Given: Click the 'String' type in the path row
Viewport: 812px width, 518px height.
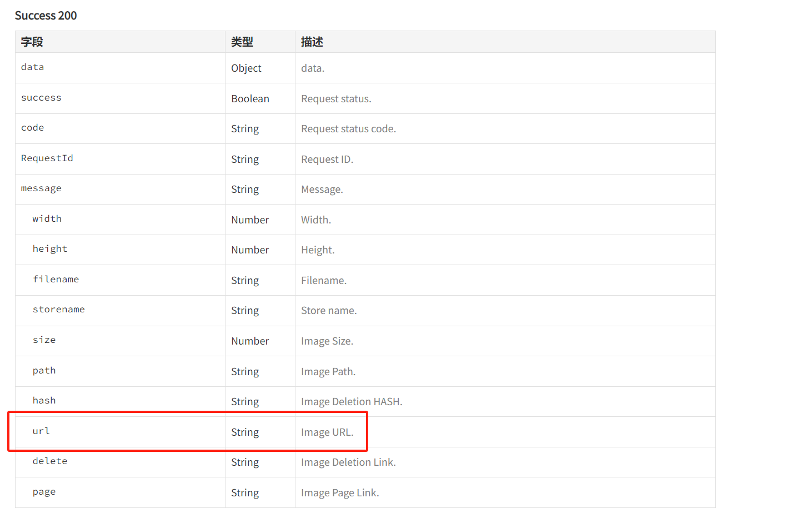Looking at the screenshot, I should tap(245, 371).
